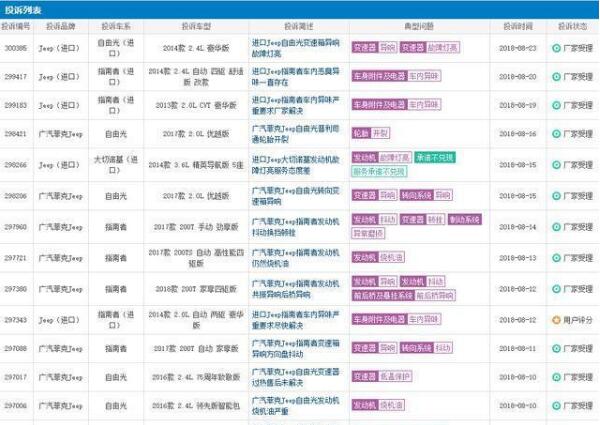This screenshot has height=425, width=600.
Task: Select the status icon in row 297960
Action: coord(556,227)
